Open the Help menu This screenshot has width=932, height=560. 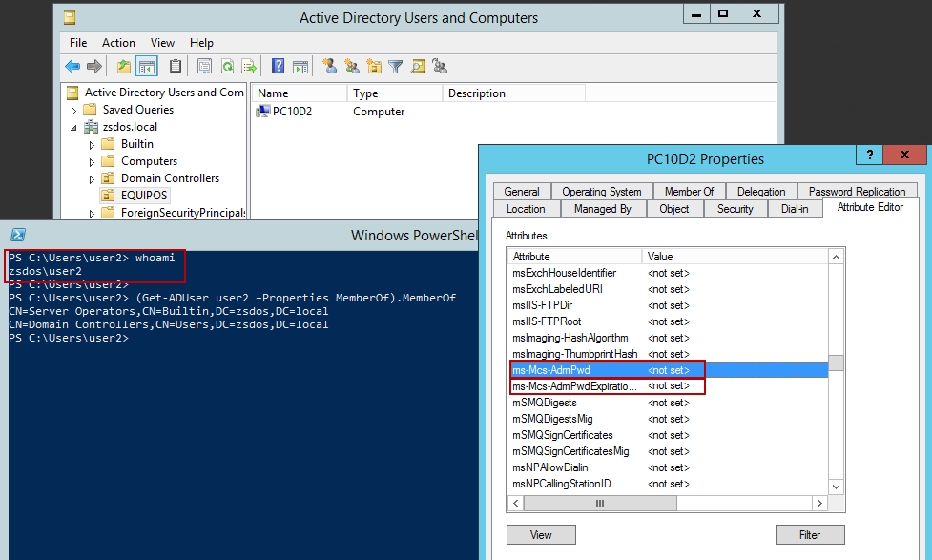point(201,43)
